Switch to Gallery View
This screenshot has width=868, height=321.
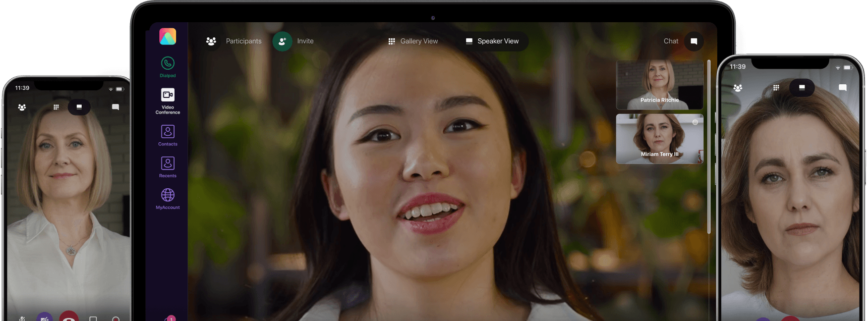[x=413, y=41]
